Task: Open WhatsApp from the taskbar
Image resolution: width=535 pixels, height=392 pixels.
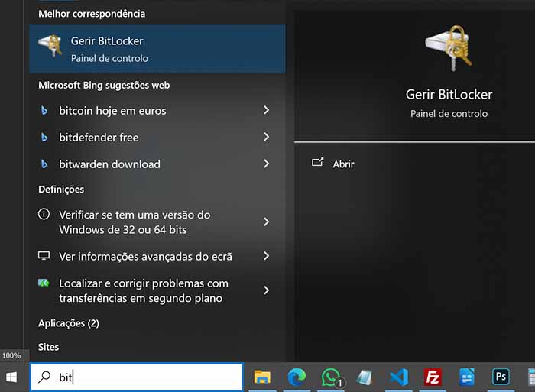Action: (331, 377)
